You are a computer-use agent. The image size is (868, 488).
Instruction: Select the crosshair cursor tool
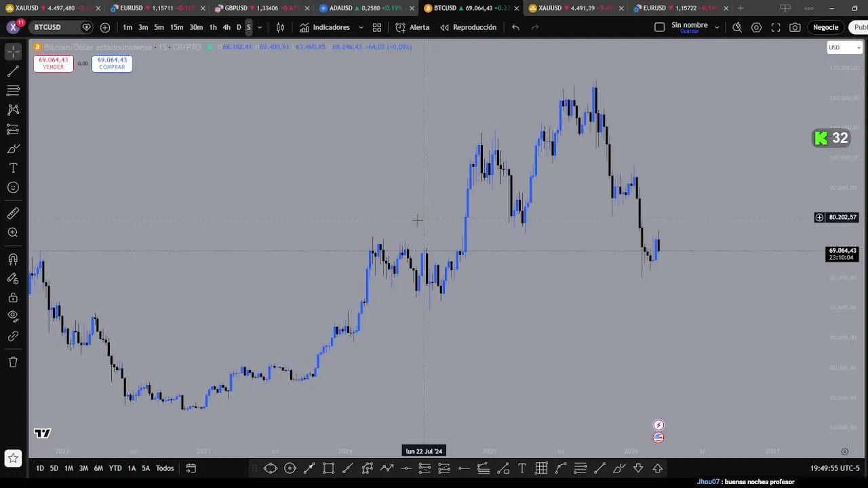[x=13, y=52]
